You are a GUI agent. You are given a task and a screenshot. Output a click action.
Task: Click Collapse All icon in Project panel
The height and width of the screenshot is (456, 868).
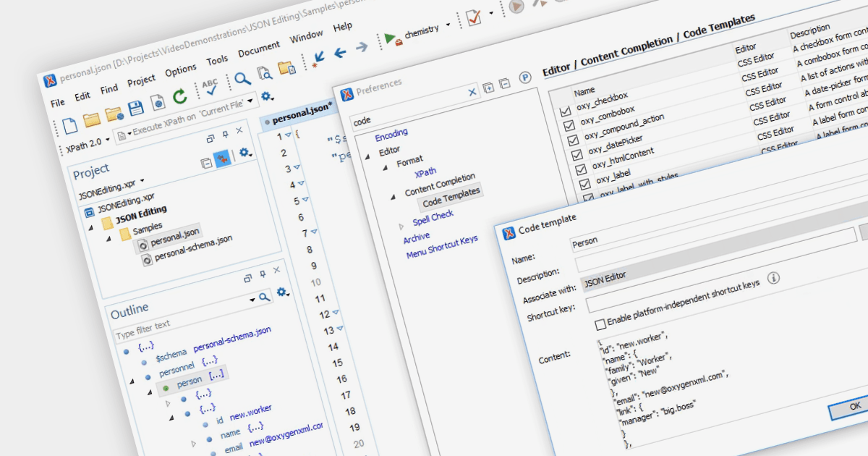pyautogui.click(x=207, y=164)
